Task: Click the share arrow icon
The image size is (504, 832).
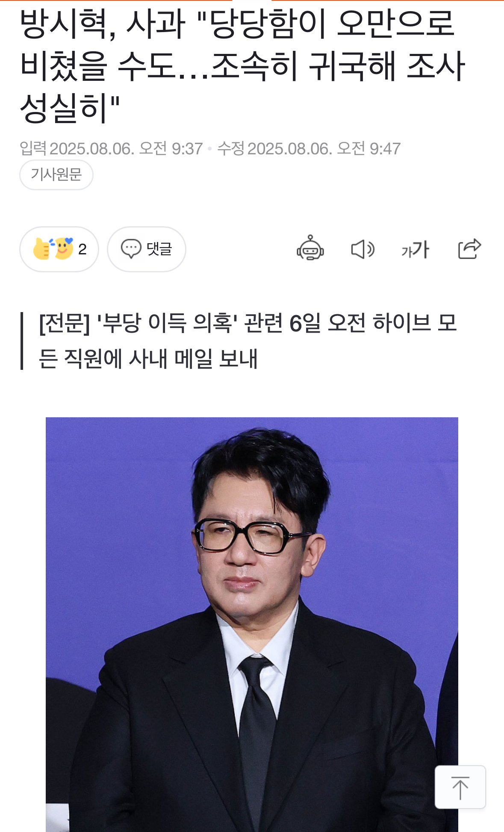Action: pos(469,249)
